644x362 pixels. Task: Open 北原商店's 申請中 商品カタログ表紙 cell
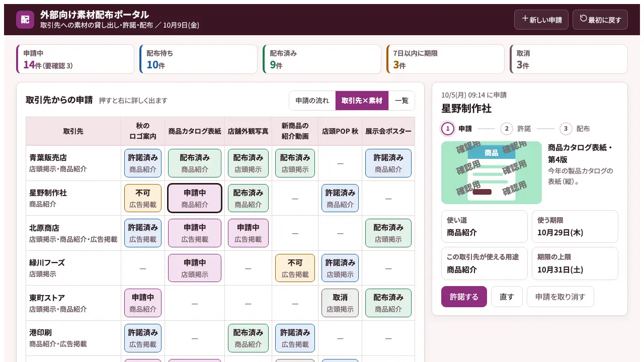195,233
